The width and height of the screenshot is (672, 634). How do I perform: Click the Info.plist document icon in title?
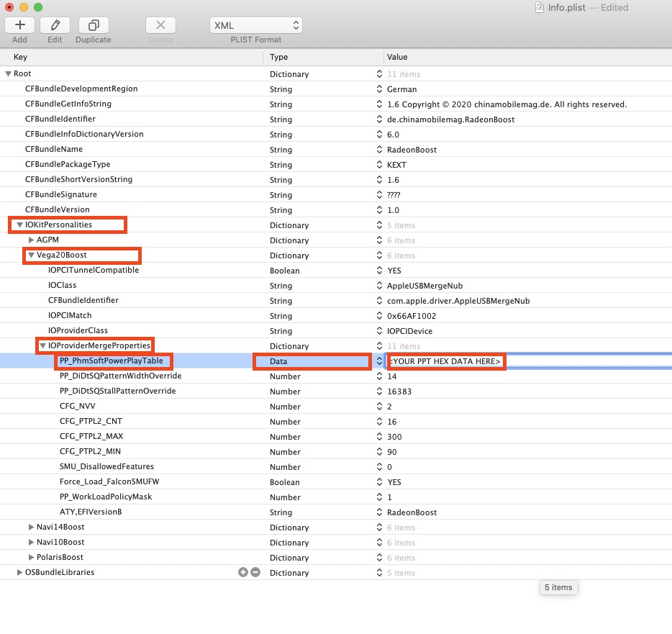[540, 7]
